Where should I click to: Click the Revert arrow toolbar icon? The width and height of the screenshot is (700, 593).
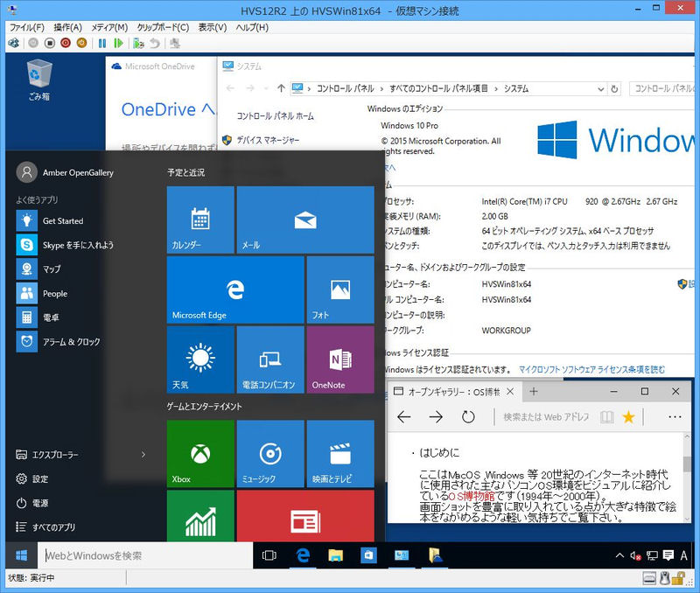pyautogui.click(x=155, y=43)
